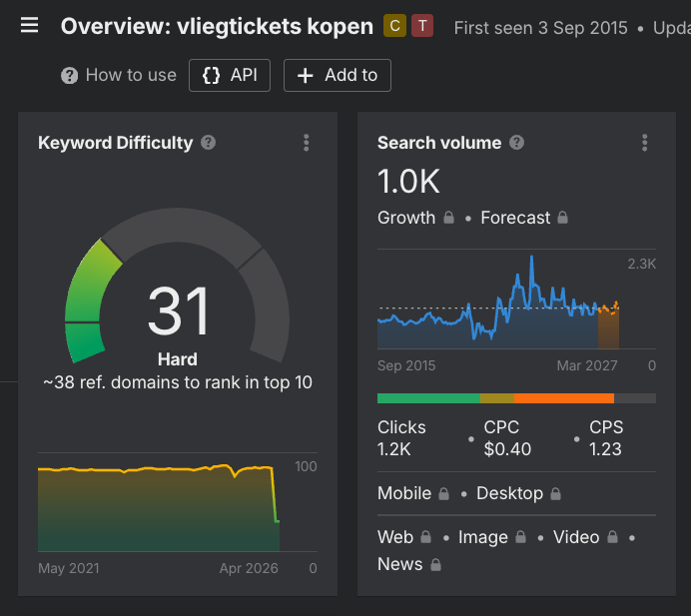Click the lock icon beside Video
Screen dimensions: 691x616
pyautogui.click(x=612, y=537)
